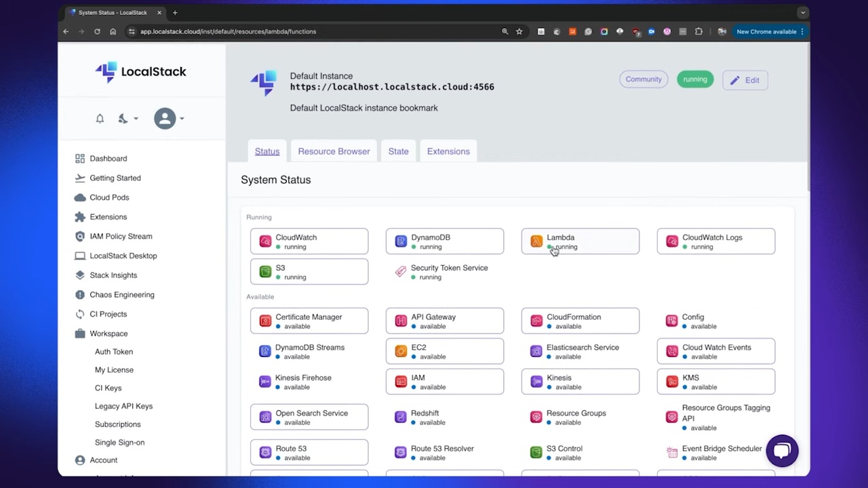
Task: Open the DynamoDB running service card
Action: tap(445, 241)
